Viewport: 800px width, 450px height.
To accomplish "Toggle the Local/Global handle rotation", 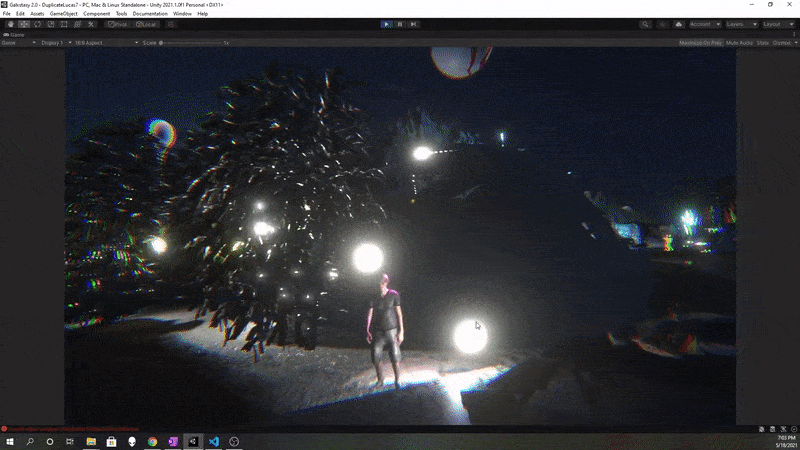I will tap(146, 24).
